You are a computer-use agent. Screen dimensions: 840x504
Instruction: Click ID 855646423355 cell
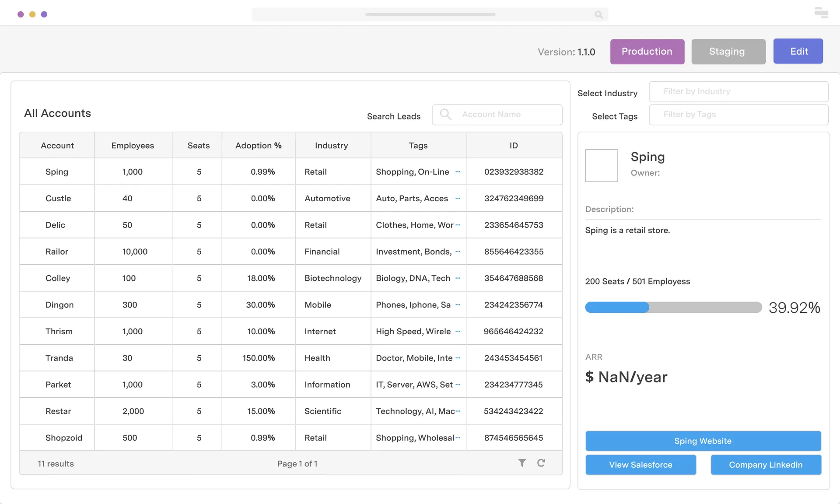click(x=514, y=252)
